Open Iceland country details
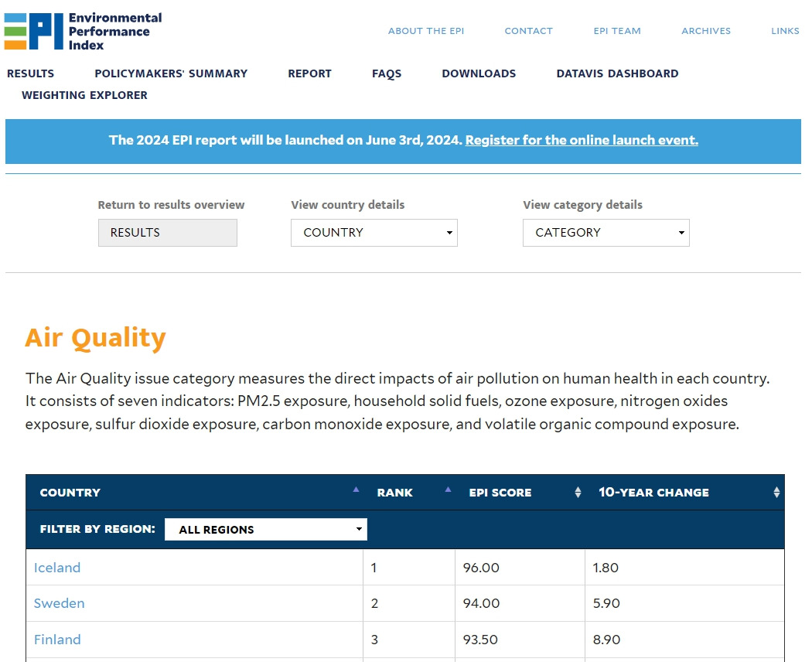Viewport: 812px width, 662px height. point(57,568)
